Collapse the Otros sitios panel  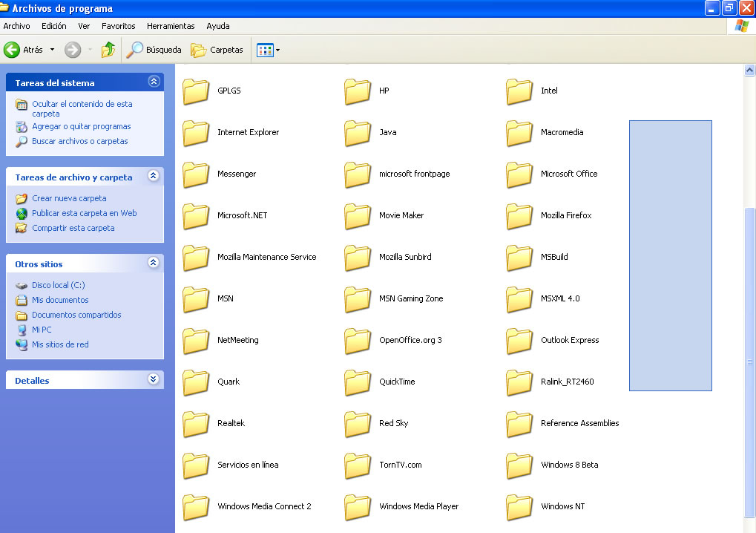coord(154,263)
